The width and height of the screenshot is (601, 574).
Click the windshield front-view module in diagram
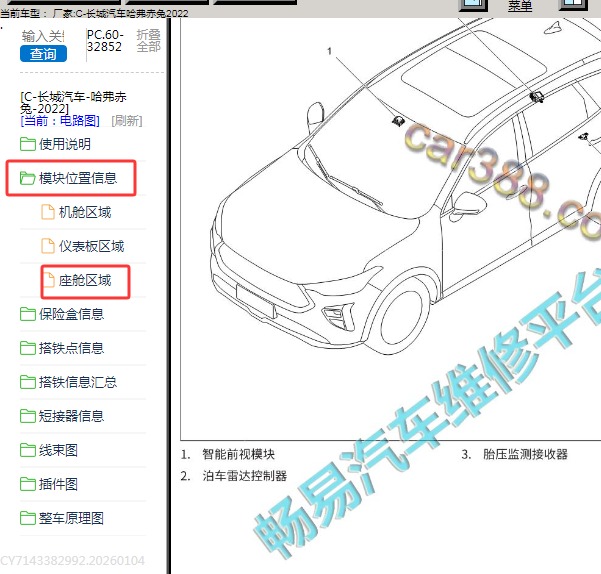[x=398, y=121]
